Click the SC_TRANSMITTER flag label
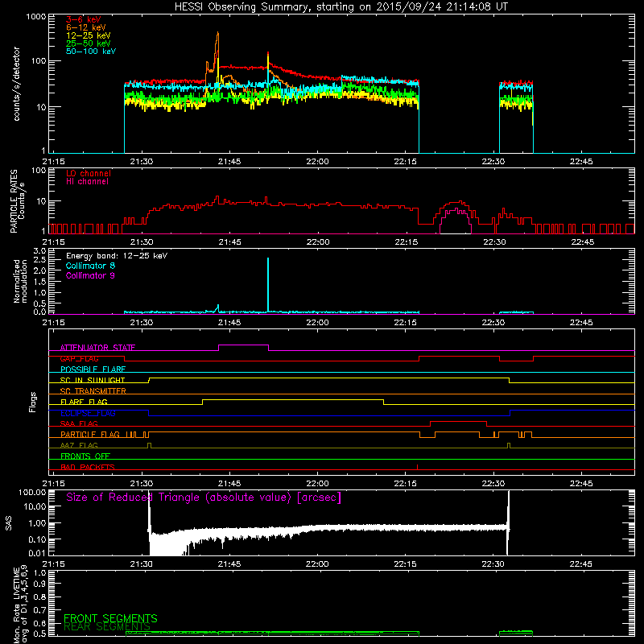This screenshot has height=644, width=644. [93, 391]
